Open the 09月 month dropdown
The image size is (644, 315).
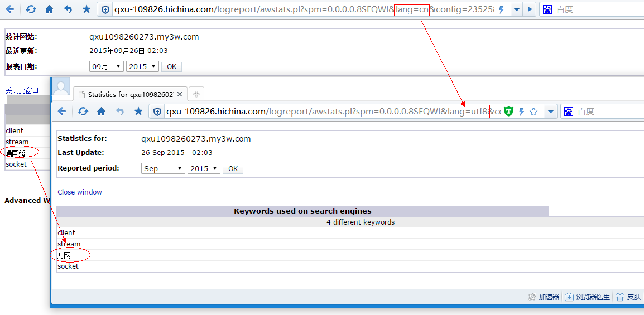click(x=107, y=66)
